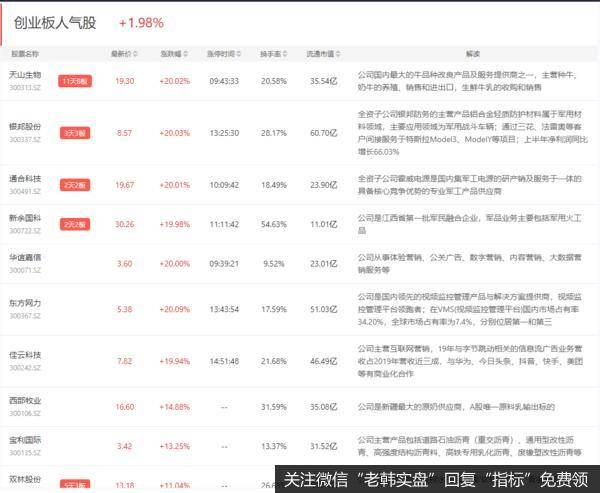Click the 股票名称 column header
The width and height of the screenshot is (600, 493).
pyautogui.click(x=25, y=54)
